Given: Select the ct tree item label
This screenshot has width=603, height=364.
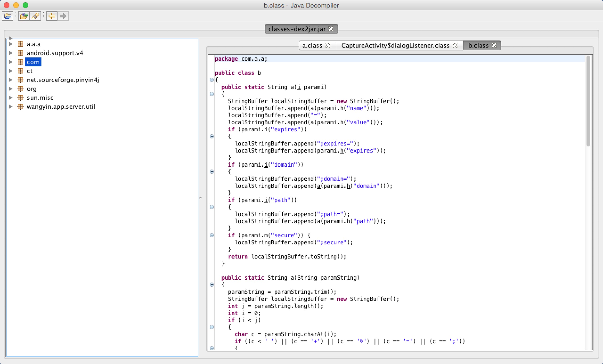Looking at the screenshot, I should click(x=30, y=71).
